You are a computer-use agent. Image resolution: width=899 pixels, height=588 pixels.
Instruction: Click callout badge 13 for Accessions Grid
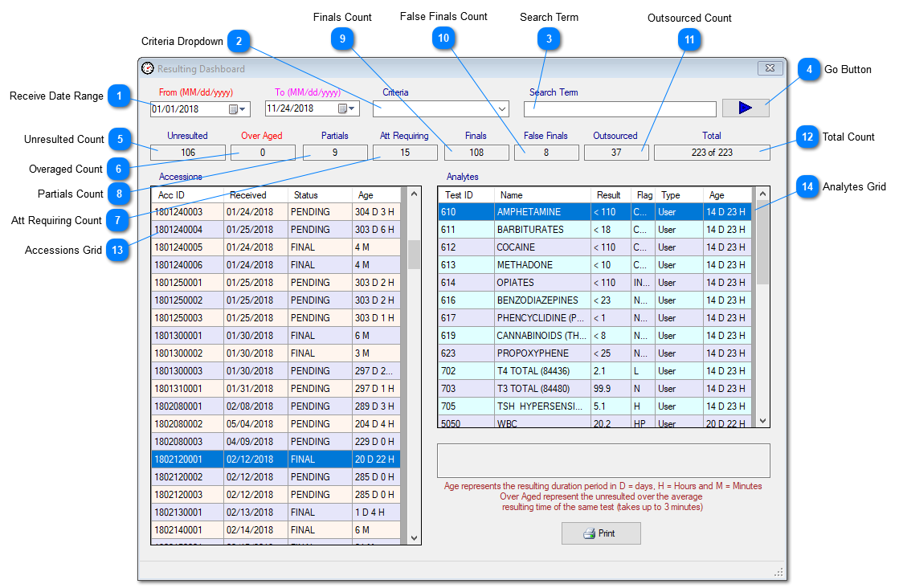tap(120, 250)
